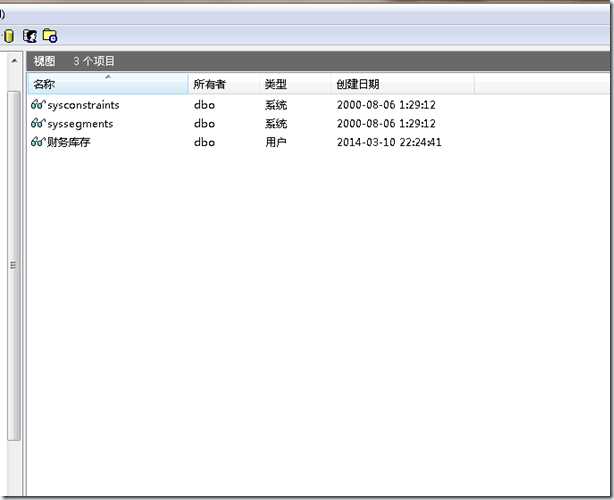Click the folder with blue badge icon
Image resolution: width=614 pixels, height=500 pixels.
[50, 36]
